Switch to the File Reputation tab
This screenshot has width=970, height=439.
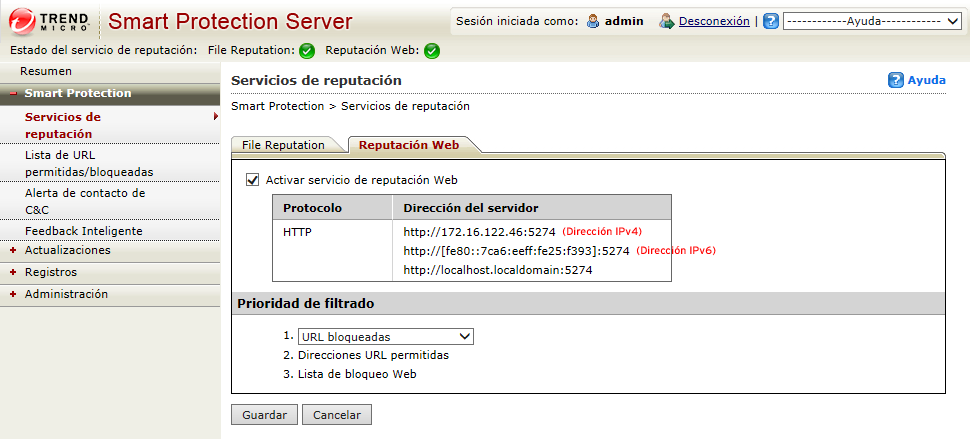point(284,145)
